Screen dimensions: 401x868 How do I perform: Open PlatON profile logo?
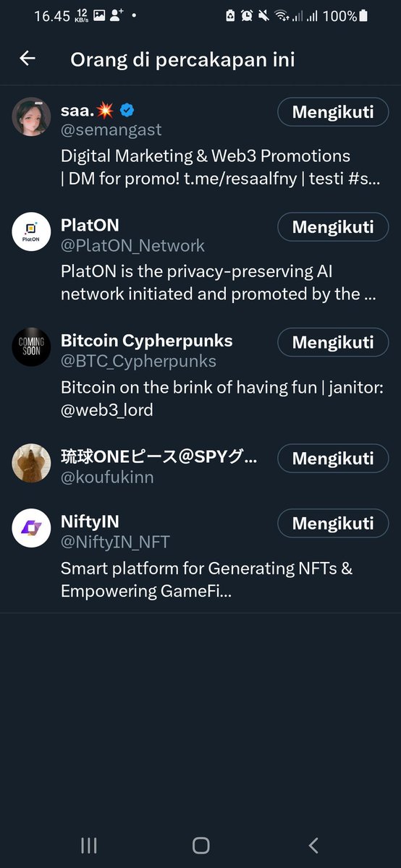coord(31,231)
